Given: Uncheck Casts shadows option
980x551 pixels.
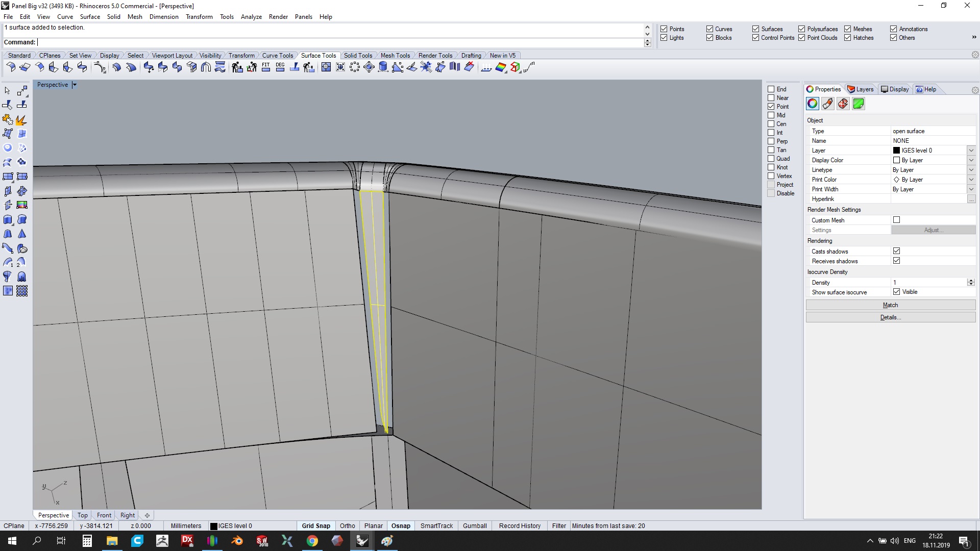Looking at the screenshot, I should click(897, 251).
